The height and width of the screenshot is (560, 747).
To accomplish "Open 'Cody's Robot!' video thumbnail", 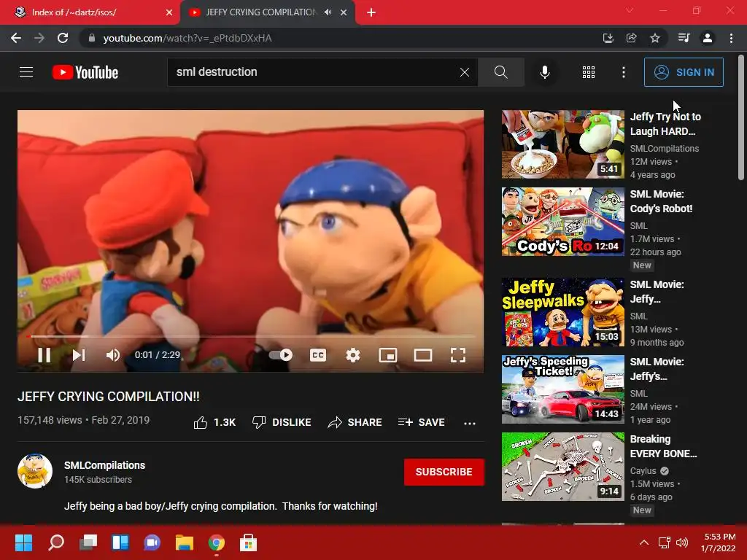I will (x=562, y=222).
